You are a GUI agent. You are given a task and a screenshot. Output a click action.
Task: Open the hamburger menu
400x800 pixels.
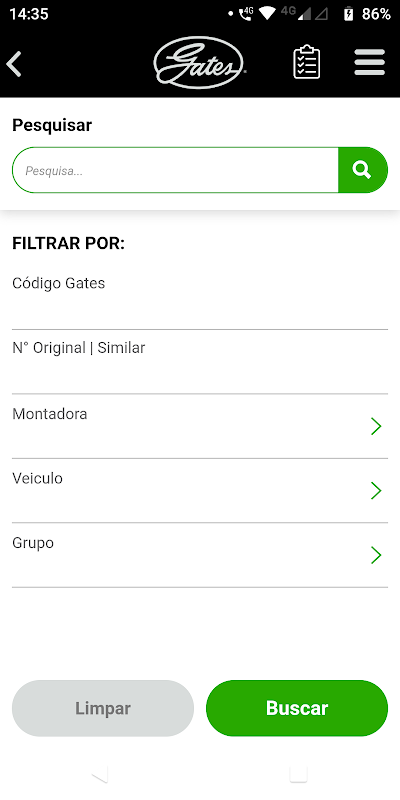[369, 62]
